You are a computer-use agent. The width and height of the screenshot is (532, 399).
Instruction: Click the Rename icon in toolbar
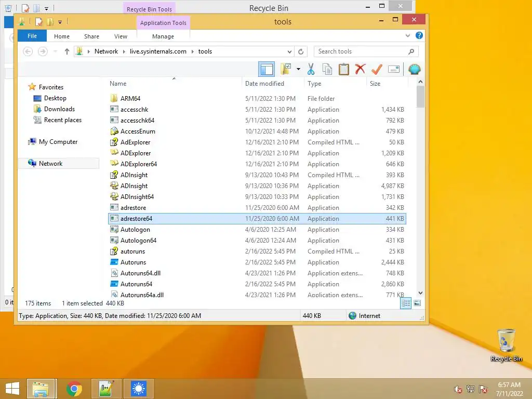(x=394, y=69)
